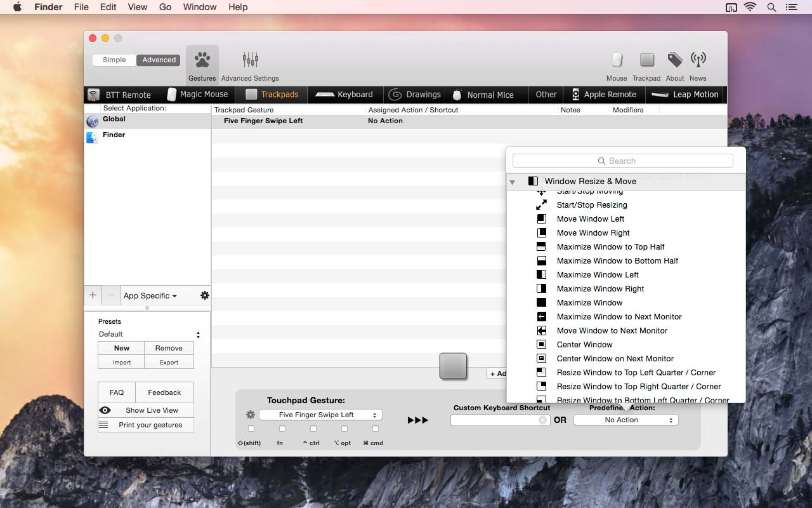Screen dimensions: 812x508
Task: Open the FAQ button
Action: [117, 392]
